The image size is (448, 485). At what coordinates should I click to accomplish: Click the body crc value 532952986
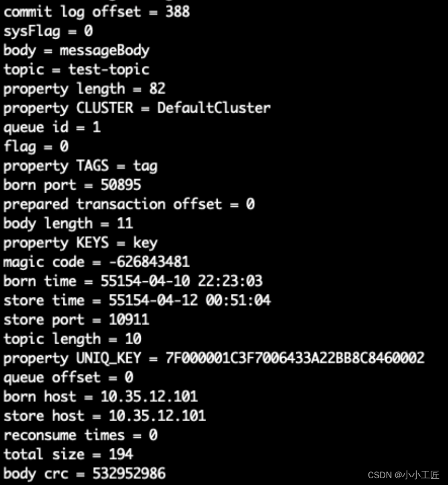(x=129, y=473)
